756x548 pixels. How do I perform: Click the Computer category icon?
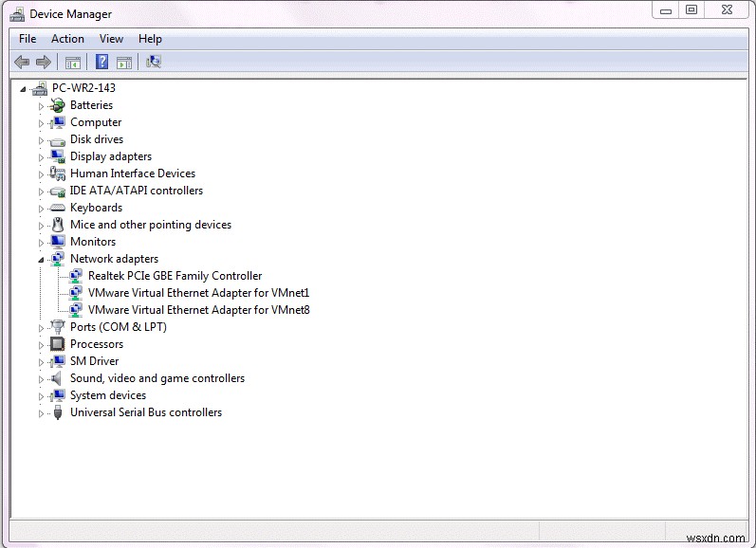(57, 122)
